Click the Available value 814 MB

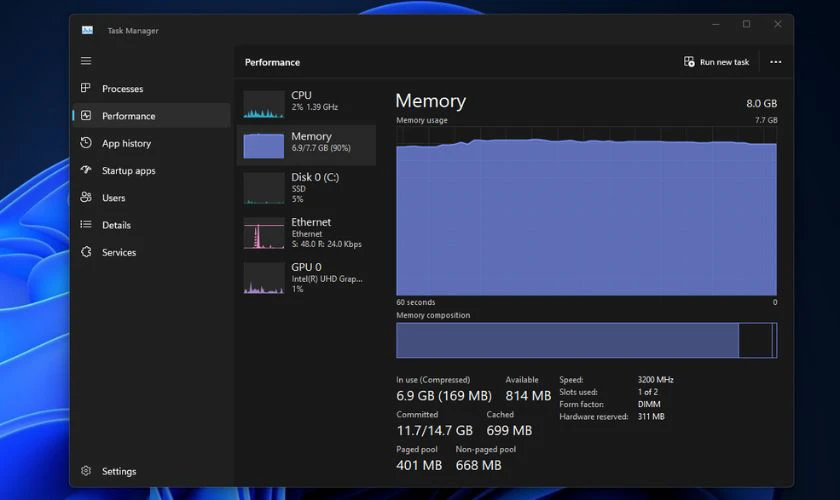click(528, 395)
